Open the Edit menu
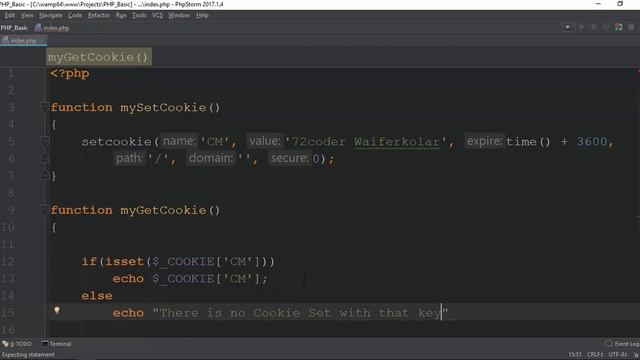The height and width of the screenshot is (360, 640). 9,16
